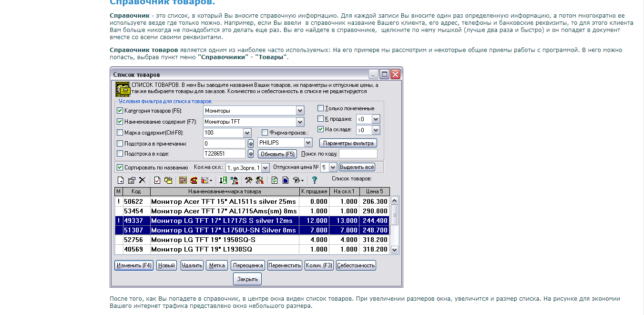Toggle the 'Марка содержит' checkbox
Image resolution: width=644 pixels, height=315 pixels.
pyautogui.click(x=120, y=133)
